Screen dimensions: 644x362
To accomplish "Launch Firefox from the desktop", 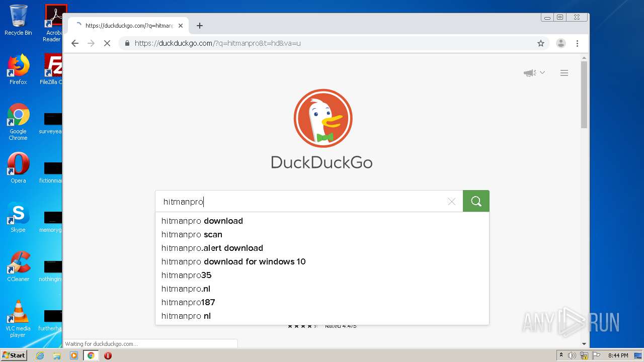I will [18, 69].
